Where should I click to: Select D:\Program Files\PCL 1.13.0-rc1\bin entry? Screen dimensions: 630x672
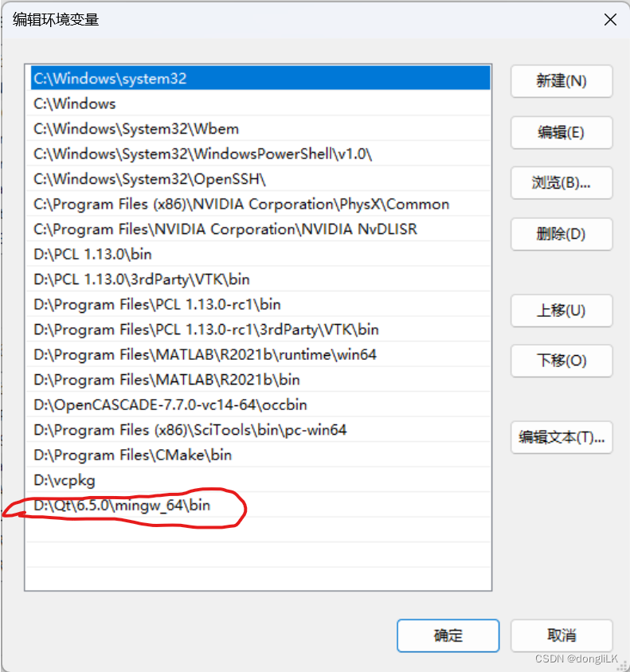point(258,304)
